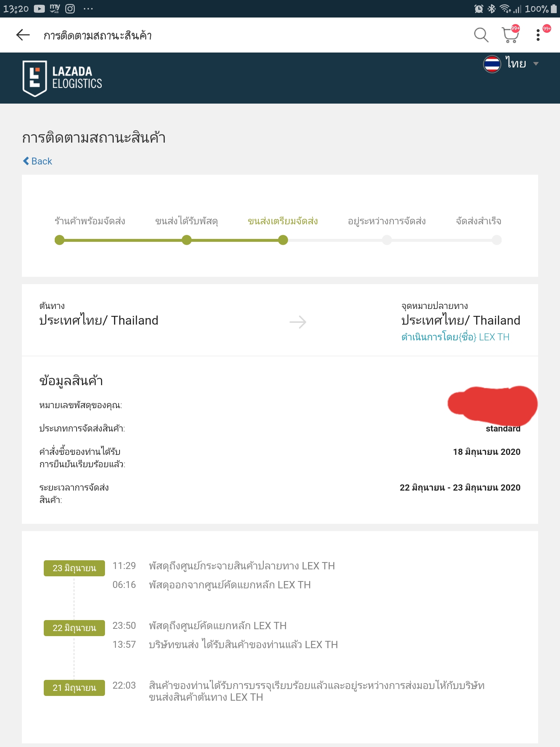Open the shopping cart icon
Viewport: 560px width, 747px height.
tap(510, 35)
